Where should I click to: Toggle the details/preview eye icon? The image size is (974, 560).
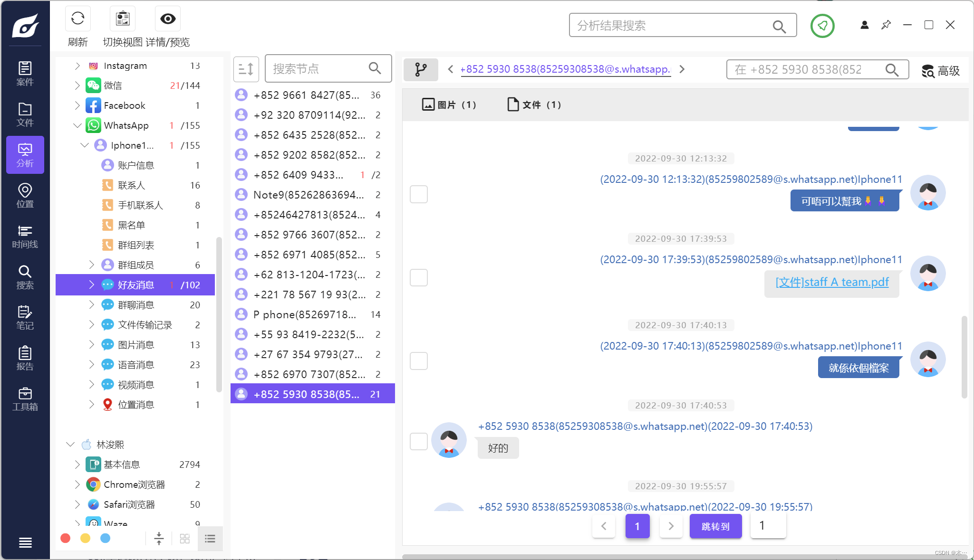[167, 19]
